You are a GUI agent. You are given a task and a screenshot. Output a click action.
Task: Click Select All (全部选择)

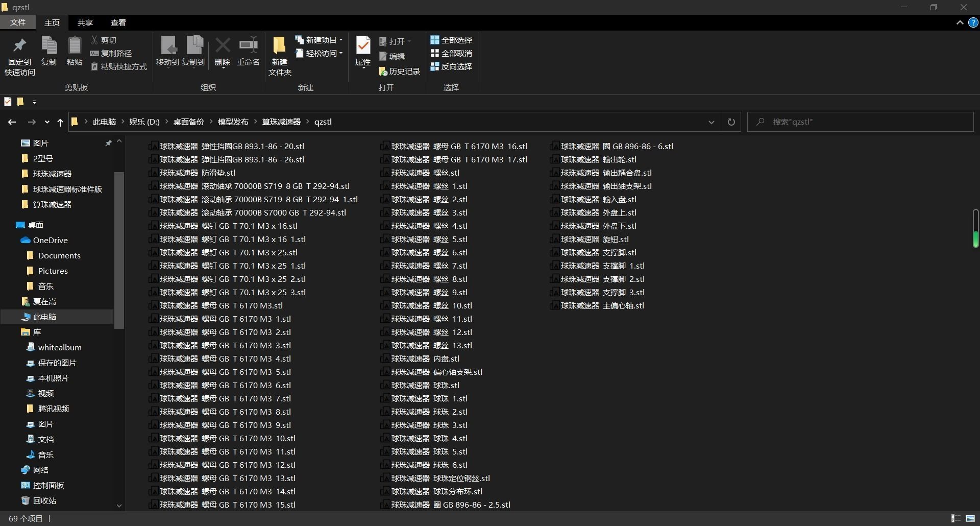tap(451, 40)
